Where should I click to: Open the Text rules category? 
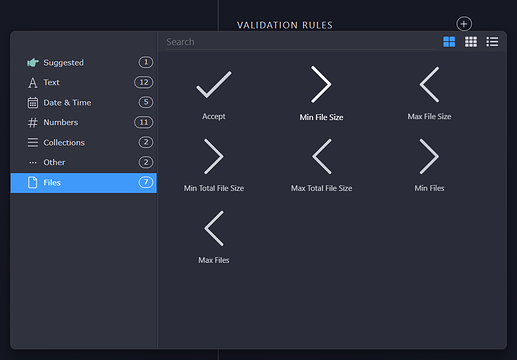(84, 82)
